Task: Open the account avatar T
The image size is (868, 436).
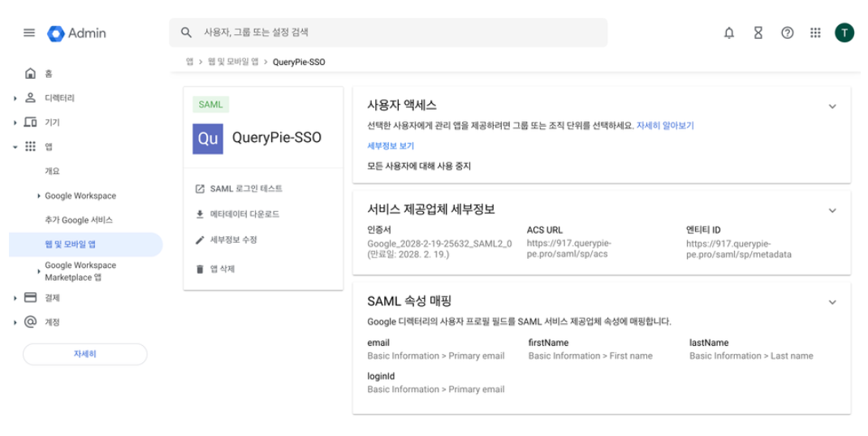Action: pyautogui.click(x=844, y=33)
